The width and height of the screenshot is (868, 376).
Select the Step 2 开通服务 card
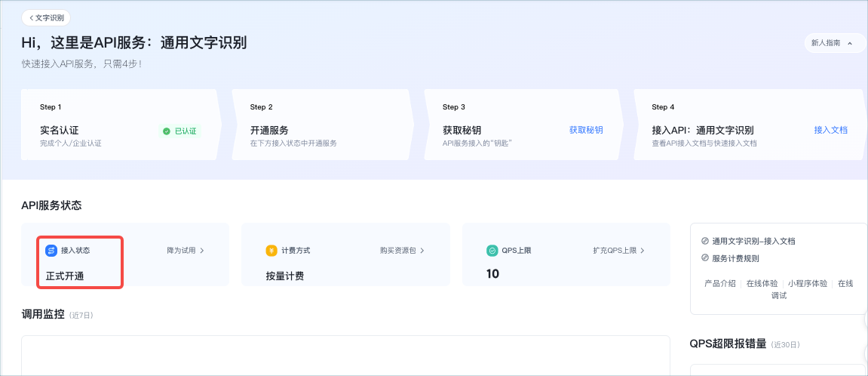coord(323,125)
